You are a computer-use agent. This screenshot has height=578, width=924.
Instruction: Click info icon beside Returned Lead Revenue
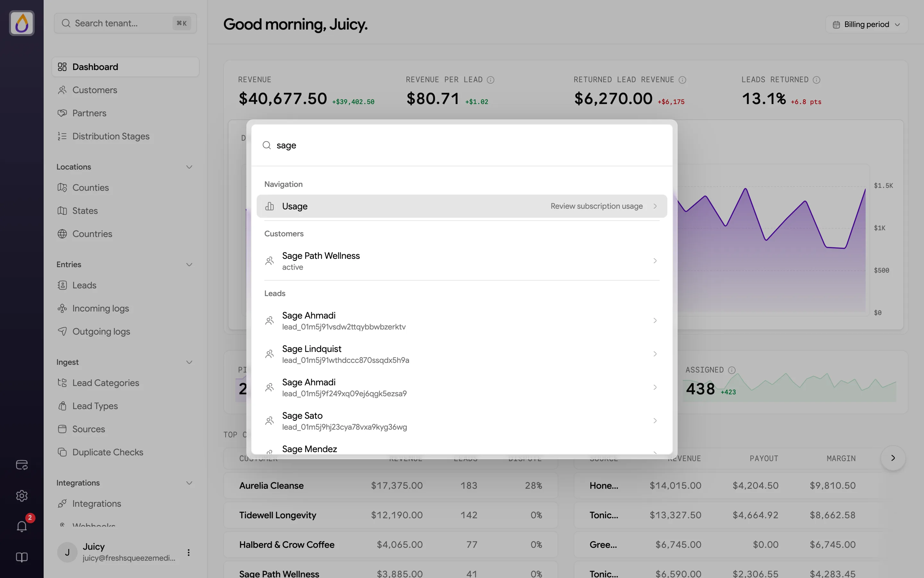682,80
